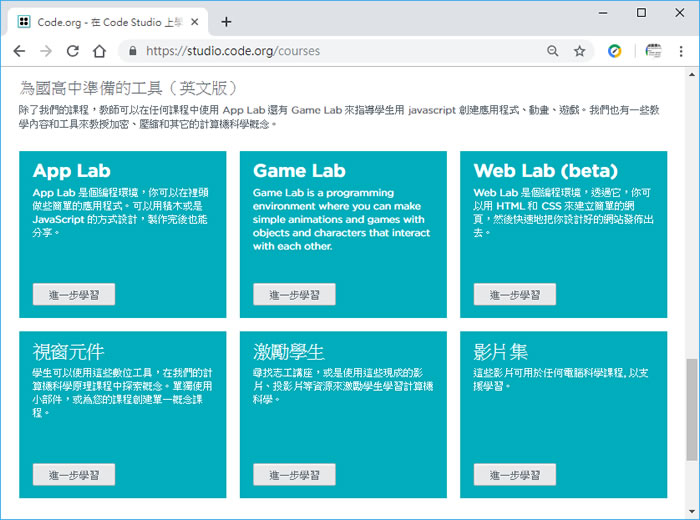Minimize the Chrome window
Image resolution: width=700 pixels, height=520 pixels.
[603, 13]
